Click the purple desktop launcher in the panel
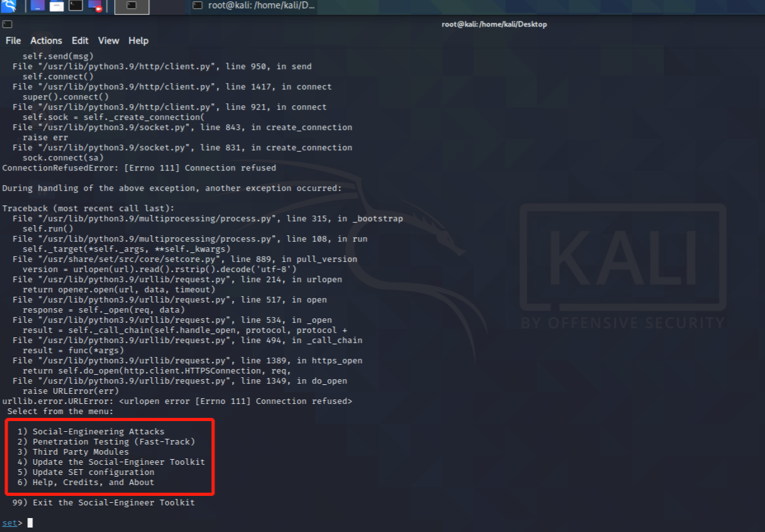 click(x=37, y=6)
